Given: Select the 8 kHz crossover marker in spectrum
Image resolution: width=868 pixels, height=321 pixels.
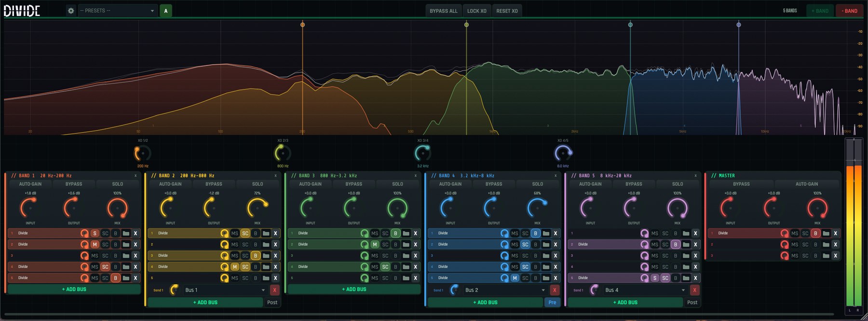Looking at the screenshot, I should (x=739, y=25).
